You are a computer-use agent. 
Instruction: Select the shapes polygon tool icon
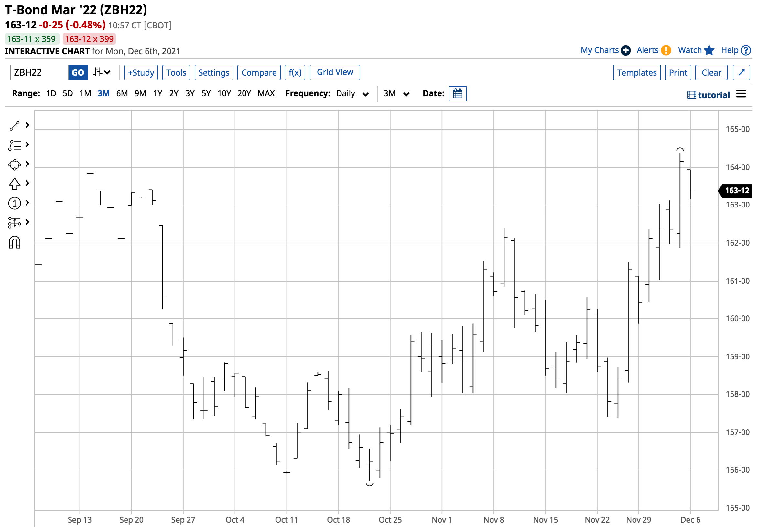14,164
